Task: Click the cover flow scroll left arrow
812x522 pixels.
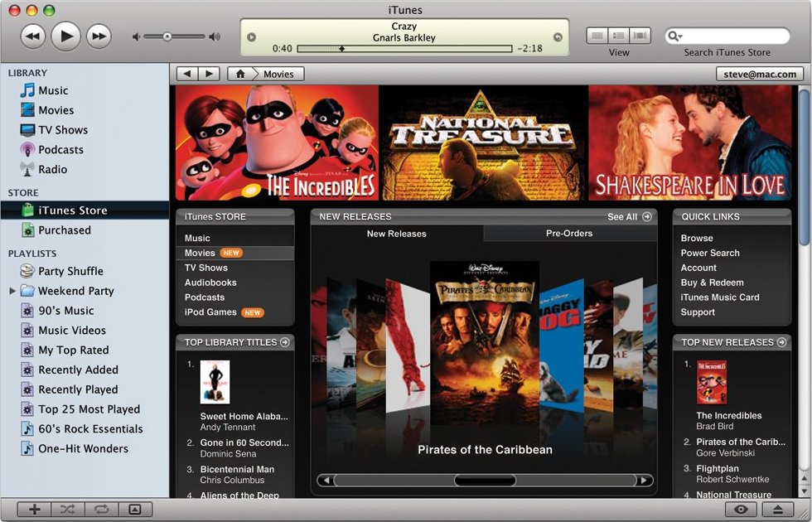Action: 326,481
